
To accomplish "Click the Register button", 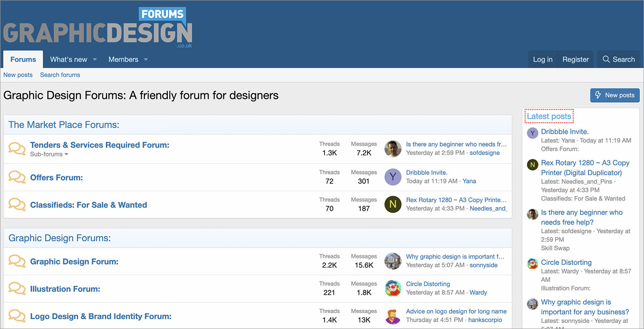I will pos(575,59).
